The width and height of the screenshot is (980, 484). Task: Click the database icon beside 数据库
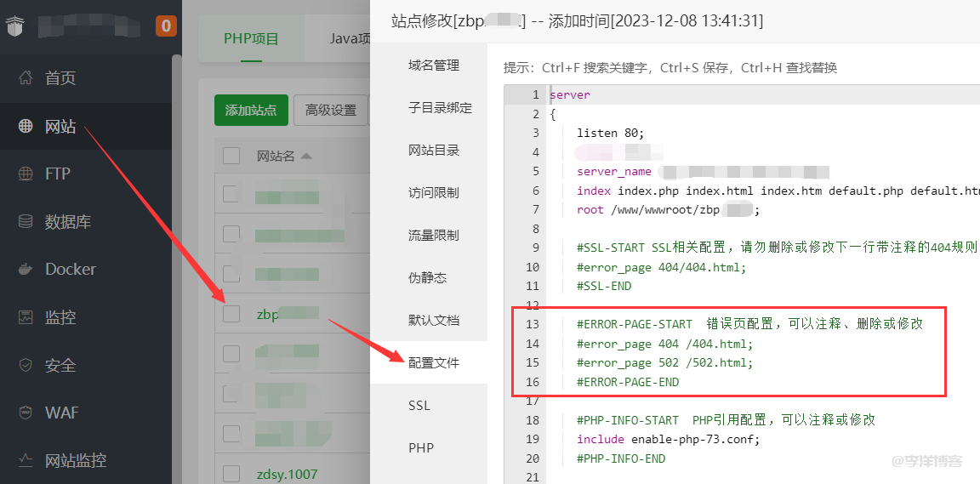coord(26,222)
